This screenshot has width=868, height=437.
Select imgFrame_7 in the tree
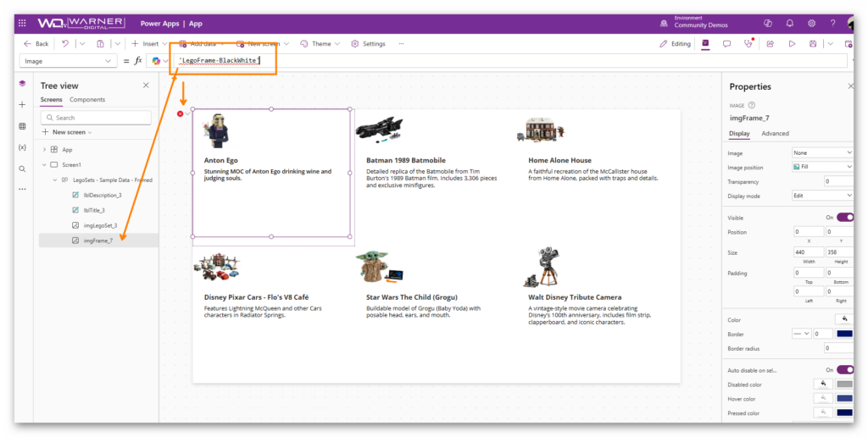(x=98, y=240)
